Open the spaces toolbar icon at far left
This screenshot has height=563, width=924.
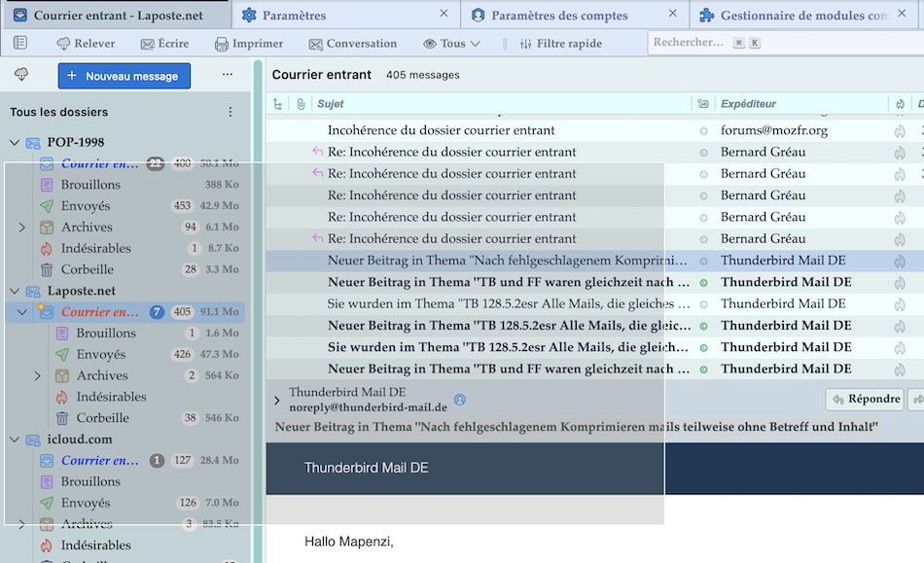pyautogui.click(x=20, y=43)
